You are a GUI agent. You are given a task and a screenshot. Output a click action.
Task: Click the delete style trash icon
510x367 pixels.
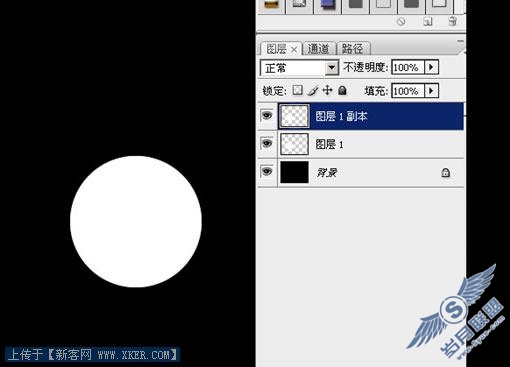pyautogui.click(x=452, y=21)
